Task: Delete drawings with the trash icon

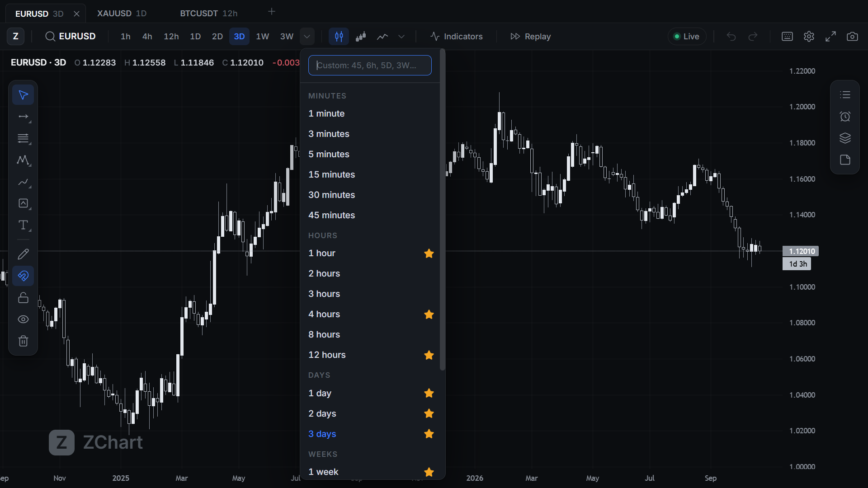Action: (23, 341)
